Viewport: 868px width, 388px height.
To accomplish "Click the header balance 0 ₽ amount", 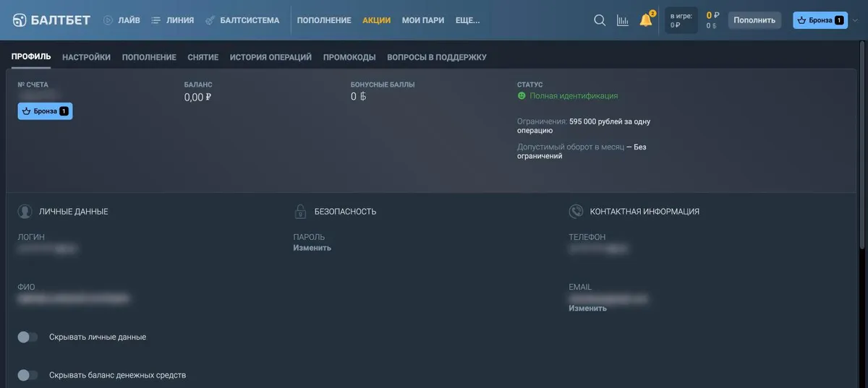I will pyautogui.click(x=712, y=14).
